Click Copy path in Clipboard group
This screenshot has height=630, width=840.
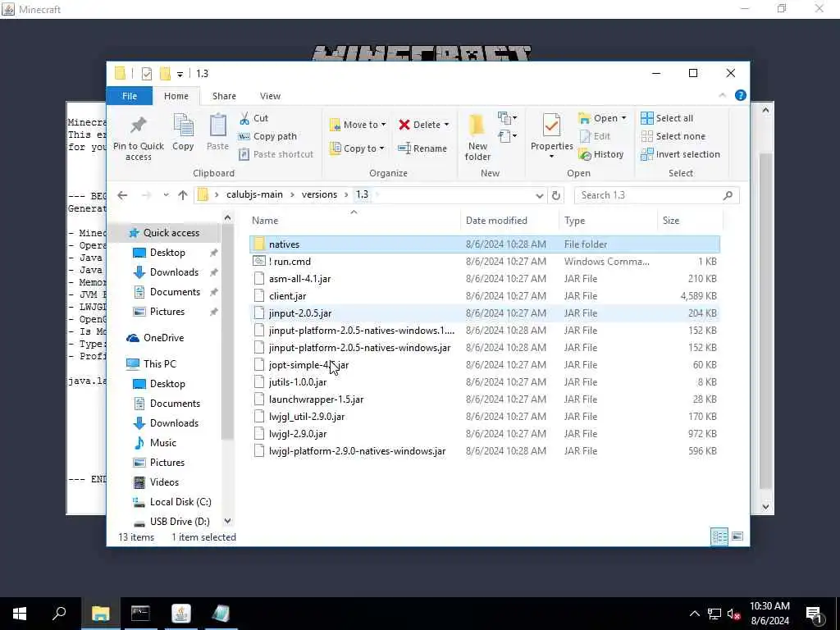pos(268,136)
